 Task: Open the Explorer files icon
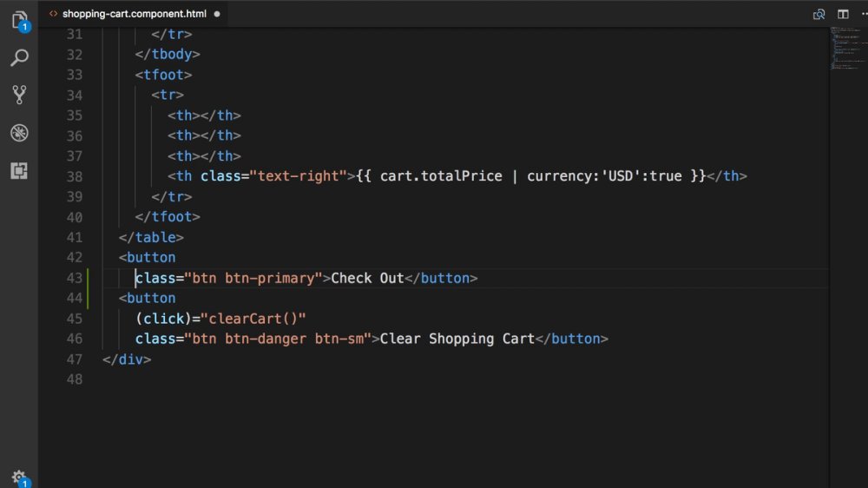pyautogui.click(x=19, y=21)
